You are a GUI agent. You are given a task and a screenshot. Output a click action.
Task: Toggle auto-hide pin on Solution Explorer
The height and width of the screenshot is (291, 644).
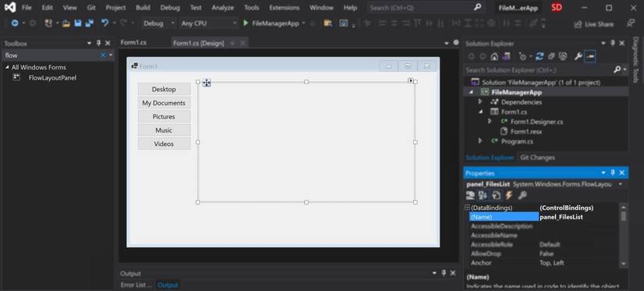[x=612, y=43]
